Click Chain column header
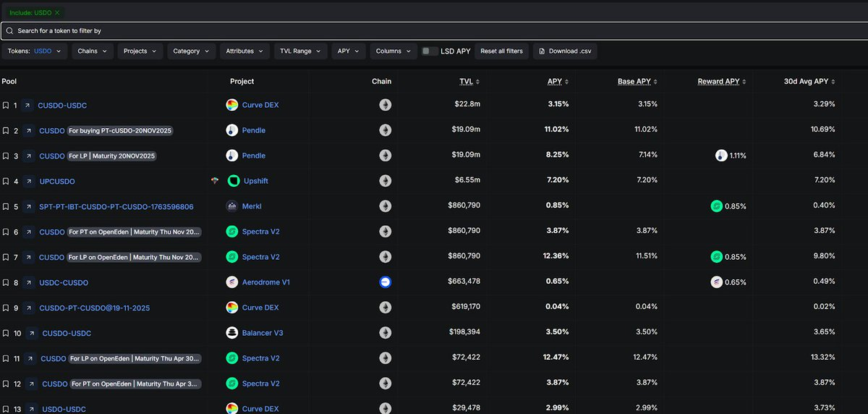Viewport: 868px width, 414px height. (x=381, y=82)
